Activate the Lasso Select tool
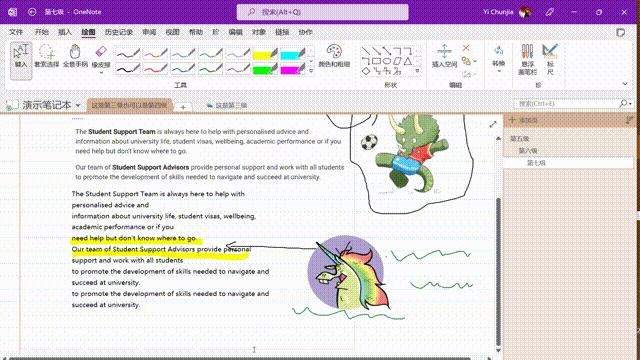Screen dimensions: 640x360 pos(47,56)
